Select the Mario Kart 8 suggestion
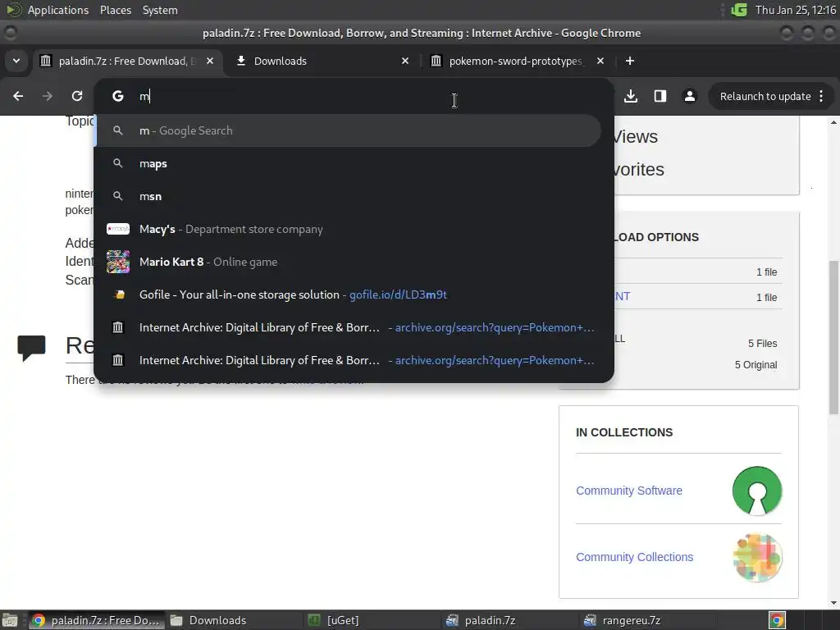This screenshot has width=840, height=630. (348, 262)
